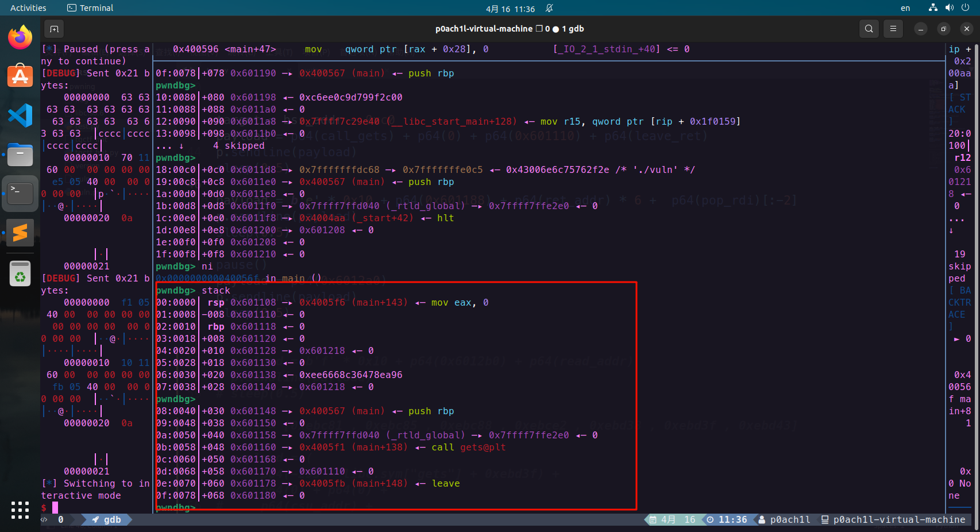Click the 'pwndbg> ni' command line
This screenshot has width=980, height=532.
[184, 266]
